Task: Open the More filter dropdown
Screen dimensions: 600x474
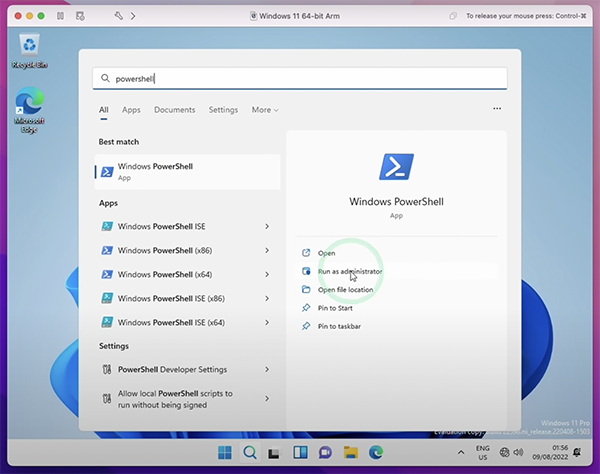Action: tap(265, 110)
